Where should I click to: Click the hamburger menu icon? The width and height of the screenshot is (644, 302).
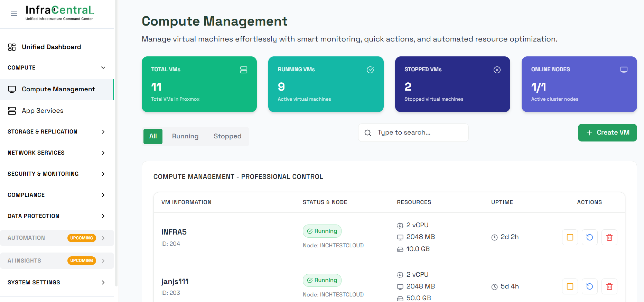(x=14, y=13)
